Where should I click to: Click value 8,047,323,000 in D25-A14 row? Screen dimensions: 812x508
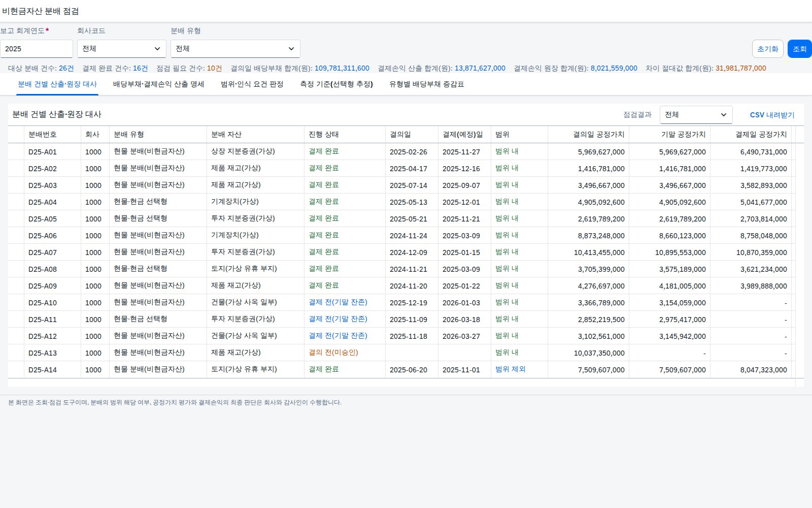[x=764, y=370]
